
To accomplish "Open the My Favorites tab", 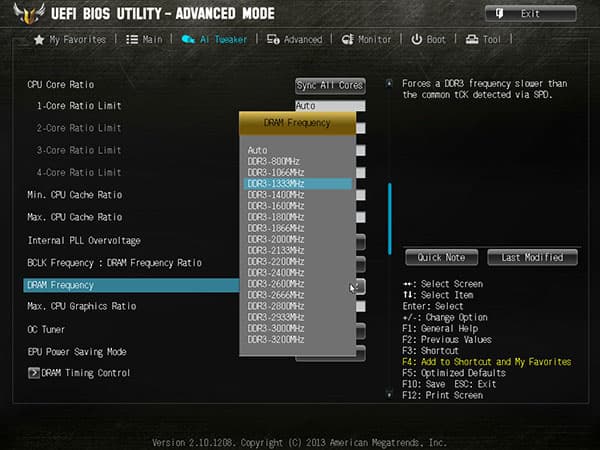I will tap(70, 40).
